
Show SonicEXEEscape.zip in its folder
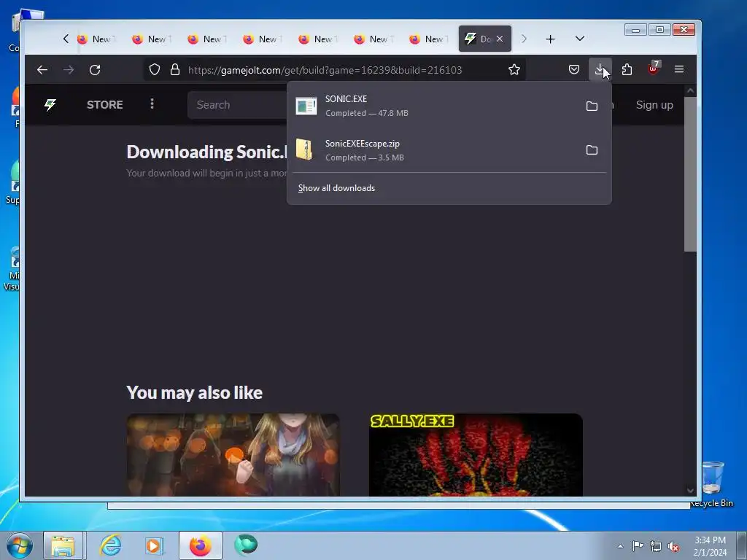(592, 150)
